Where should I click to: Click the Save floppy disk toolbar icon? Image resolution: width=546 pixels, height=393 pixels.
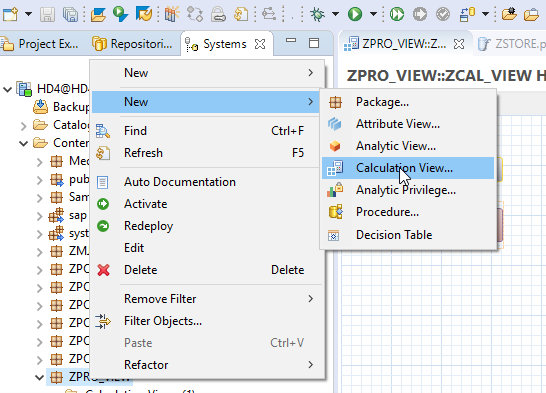[47, 14]
